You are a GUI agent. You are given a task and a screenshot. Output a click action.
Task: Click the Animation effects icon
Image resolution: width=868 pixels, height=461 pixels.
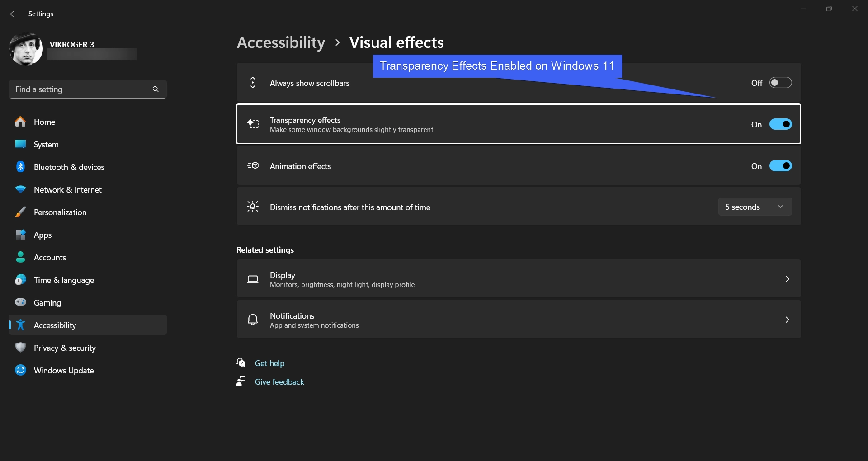coord(253,165)
